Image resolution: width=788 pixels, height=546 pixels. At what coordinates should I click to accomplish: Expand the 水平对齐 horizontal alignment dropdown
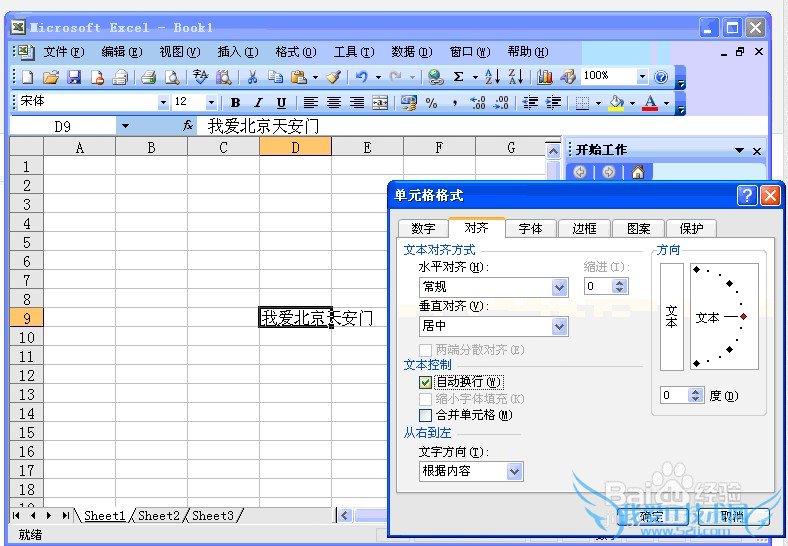(559, 287)
